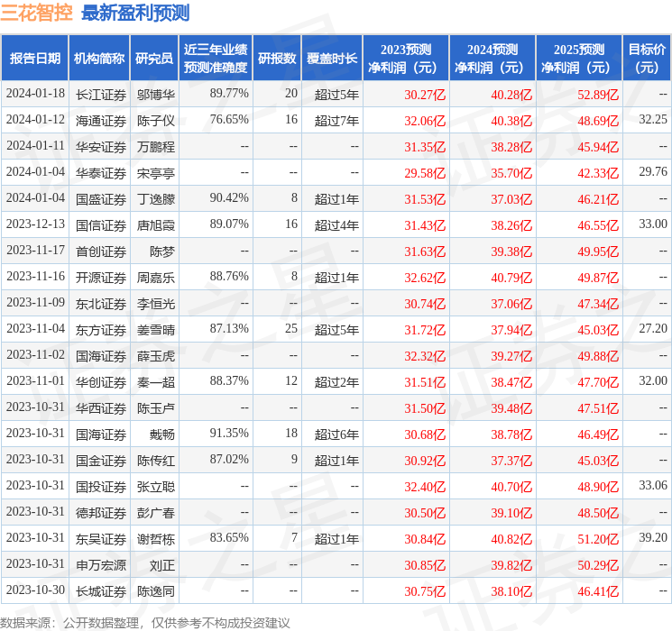Click researcher name 万鹏程
This screenshot has width=672, height=631.
click(156, 147)
